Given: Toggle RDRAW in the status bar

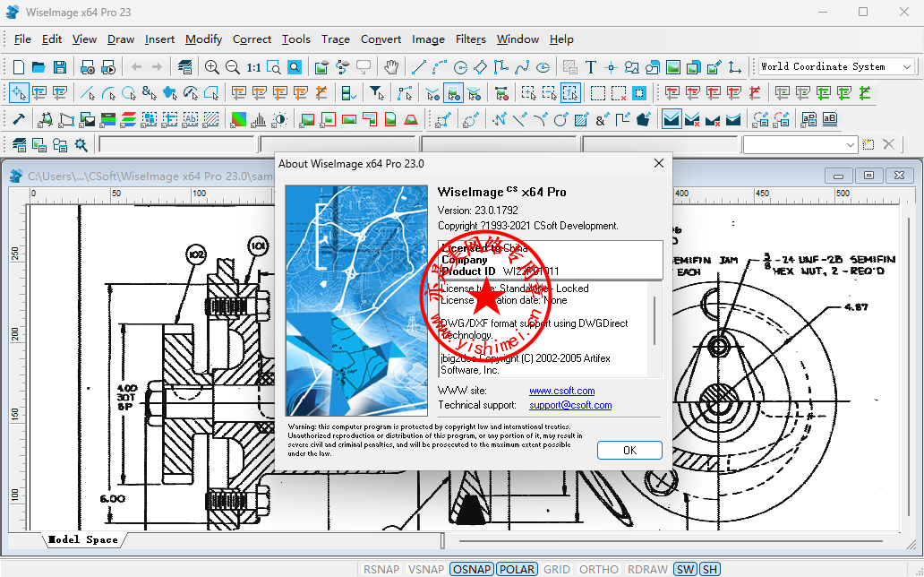Looking at the screenshot, I should [x=647, y=569].
